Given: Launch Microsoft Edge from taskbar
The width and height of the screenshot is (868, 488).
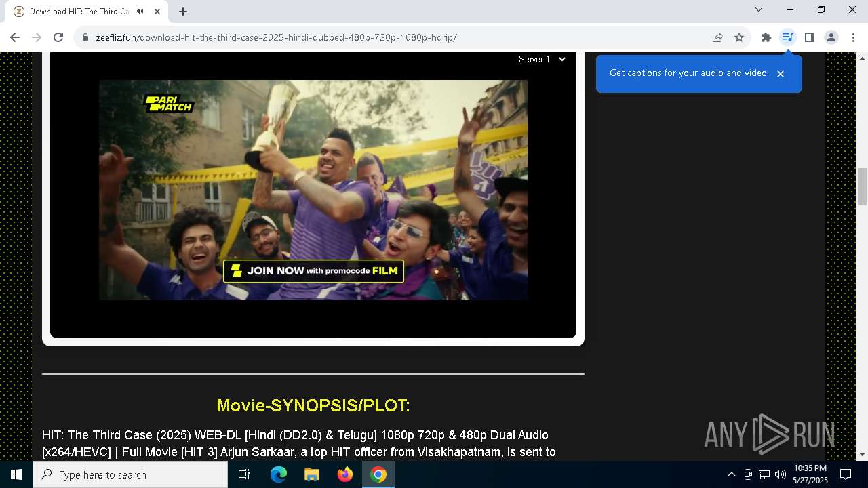Looking at the screenshot, I should (x=278, y=474).
